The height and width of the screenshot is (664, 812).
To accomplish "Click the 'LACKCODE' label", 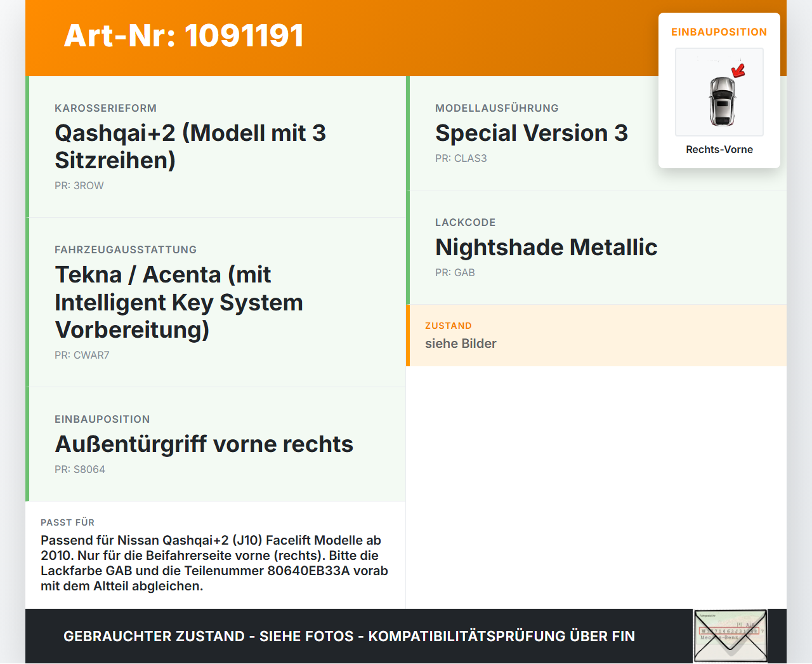I will point(465,222).
